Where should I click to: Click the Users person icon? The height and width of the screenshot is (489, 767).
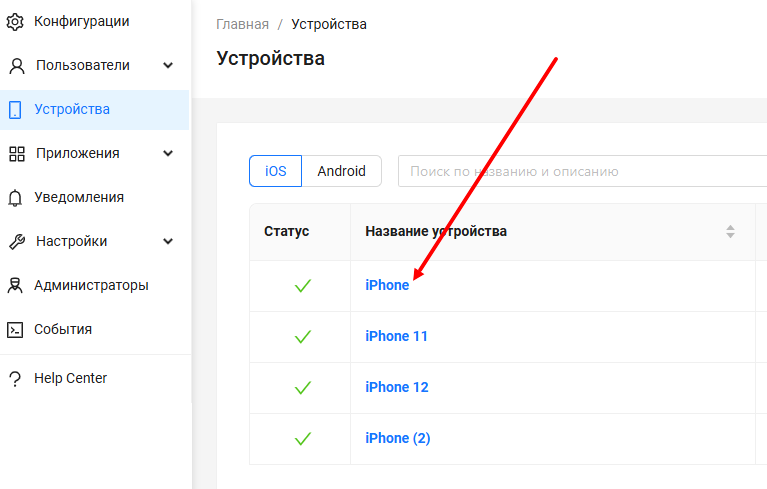(x=16, y=66)
